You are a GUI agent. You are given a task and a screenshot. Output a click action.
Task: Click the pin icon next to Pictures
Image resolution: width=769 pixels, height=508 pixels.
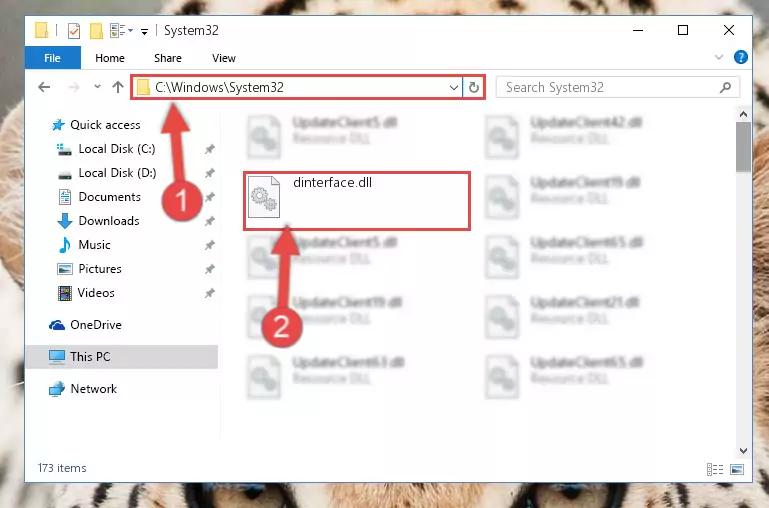point(209,269)
